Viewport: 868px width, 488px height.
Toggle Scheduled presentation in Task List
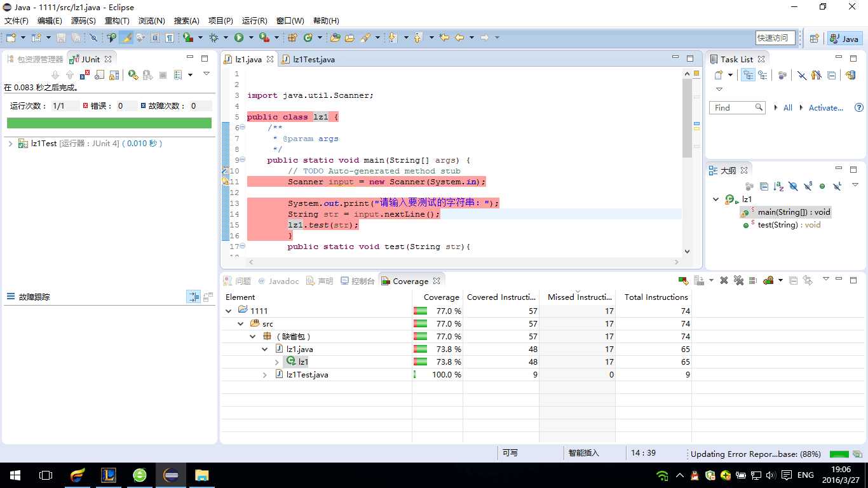click(x=763, y=75)
